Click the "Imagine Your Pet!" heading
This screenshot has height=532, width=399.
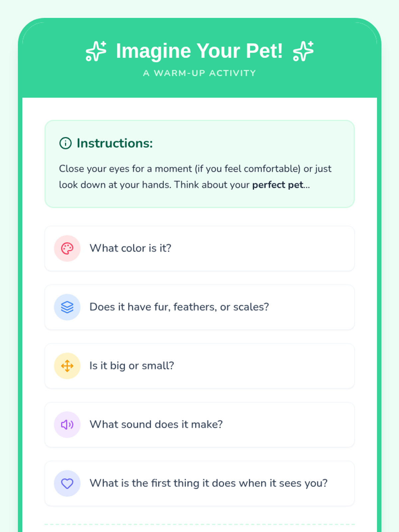point(199,51)
